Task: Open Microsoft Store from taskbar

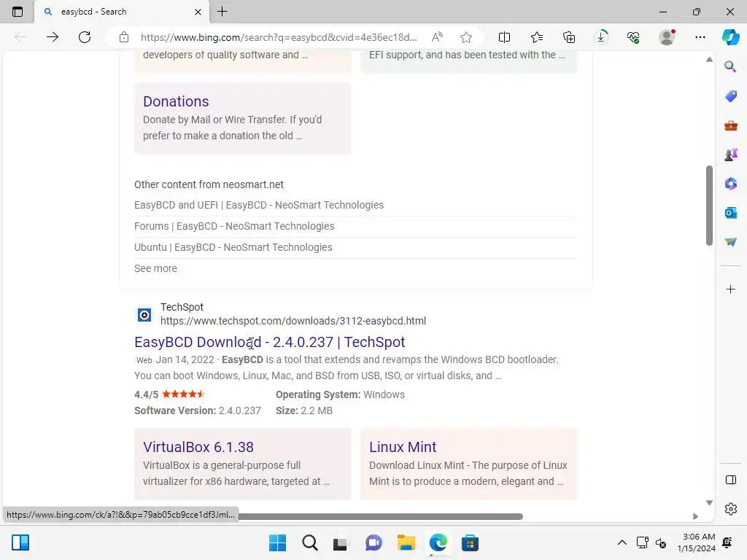Action: click(x=470, y=542)
